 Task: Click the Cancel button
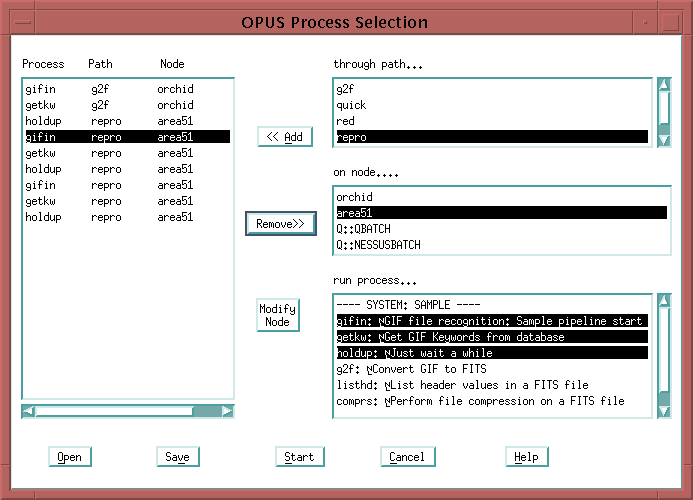pos(408,457)
